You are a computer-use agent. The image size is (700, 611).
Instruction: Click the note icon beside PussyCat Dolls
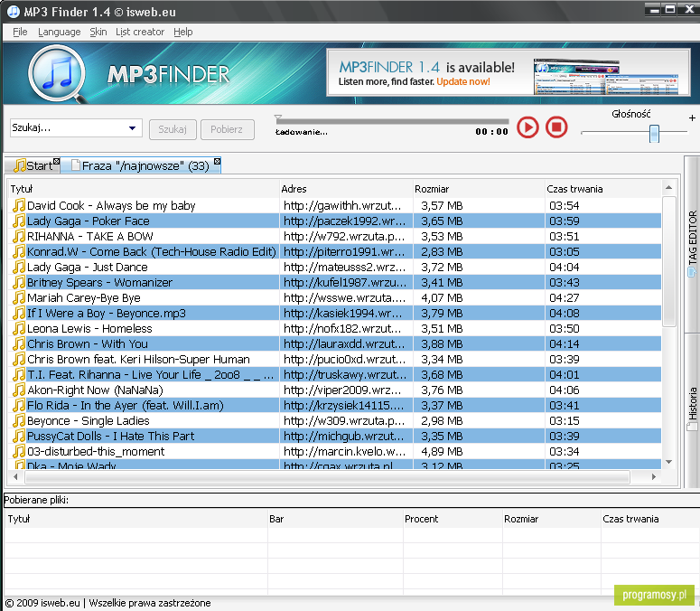tap(19, 436)
